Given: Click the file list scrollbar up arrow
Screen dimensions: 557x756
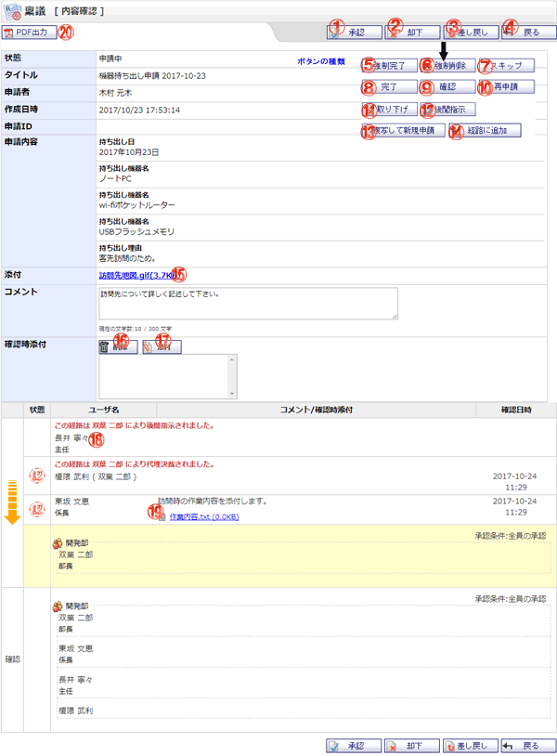Looking at the screenshot, I should coord(232,359).
